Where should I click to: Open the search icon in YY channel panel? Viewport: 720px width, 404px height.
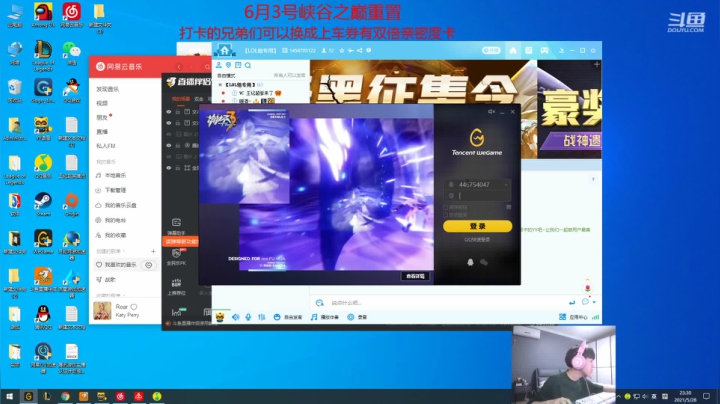coord(248,65)
